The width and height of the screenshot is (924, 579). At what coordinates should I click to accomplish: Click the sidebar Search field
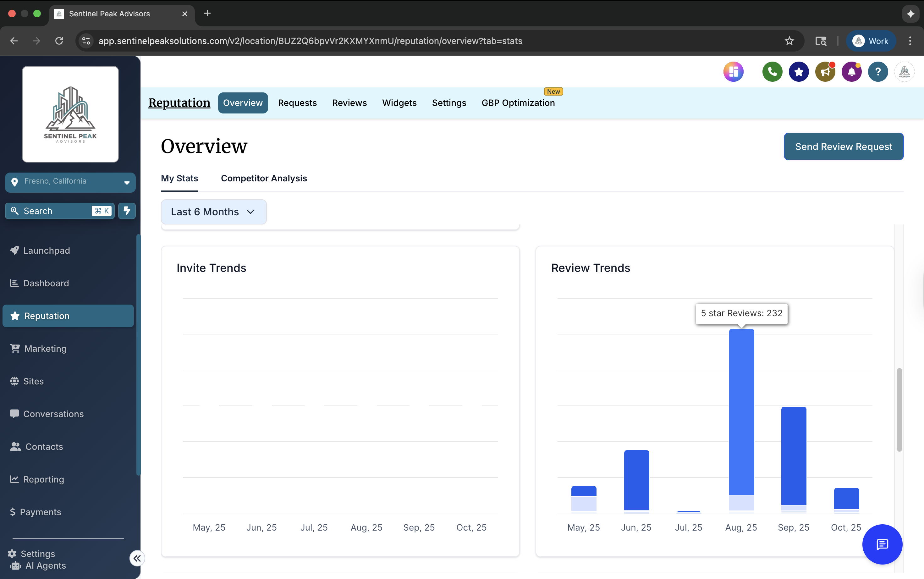click(60, 211)
